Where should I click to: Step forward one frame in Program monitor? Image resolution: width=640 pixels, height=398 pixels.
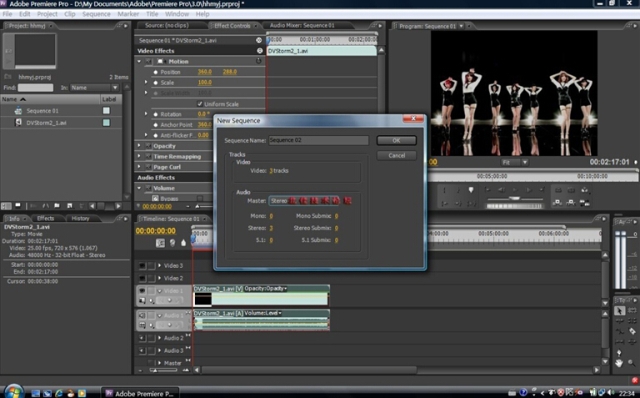(x=528, y=190)
